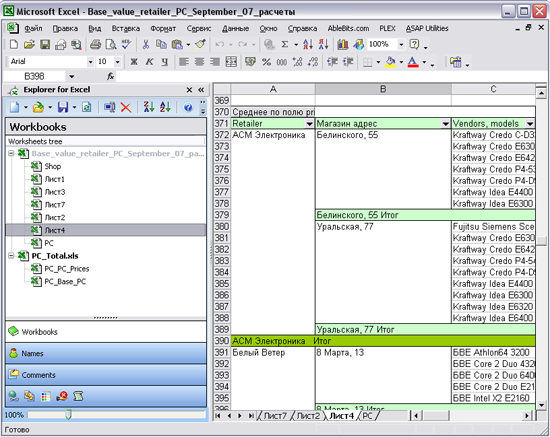
Task: Click the formula bar input
Action: tap(331, 76)
